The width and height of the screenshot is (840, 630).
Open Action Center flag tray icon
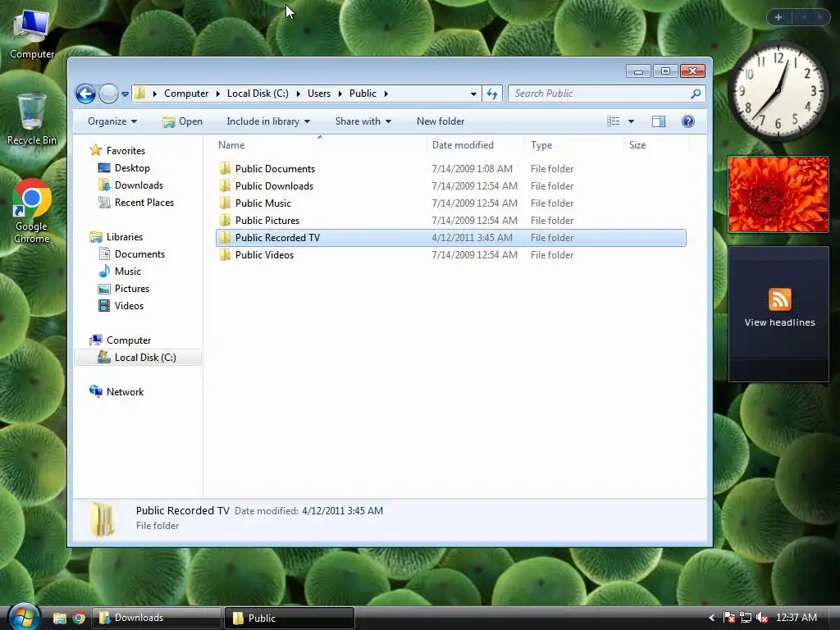[x=729, y=619]
